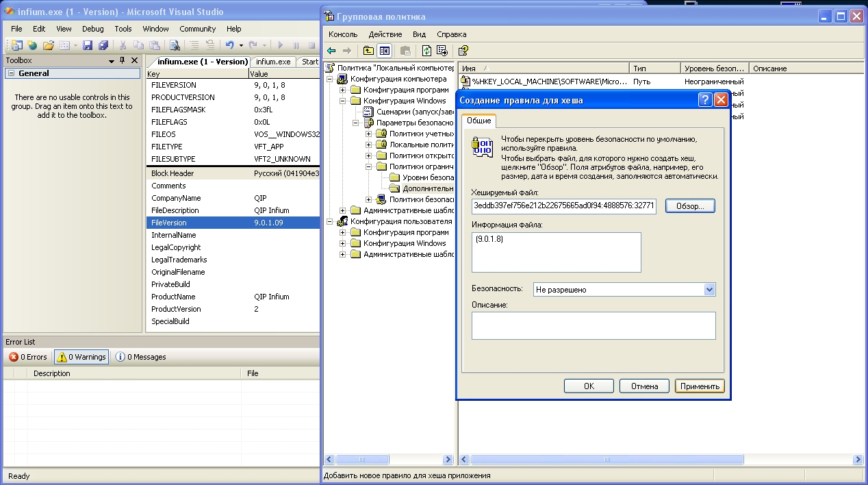Click the Применить button

click(x=700, y=386)
